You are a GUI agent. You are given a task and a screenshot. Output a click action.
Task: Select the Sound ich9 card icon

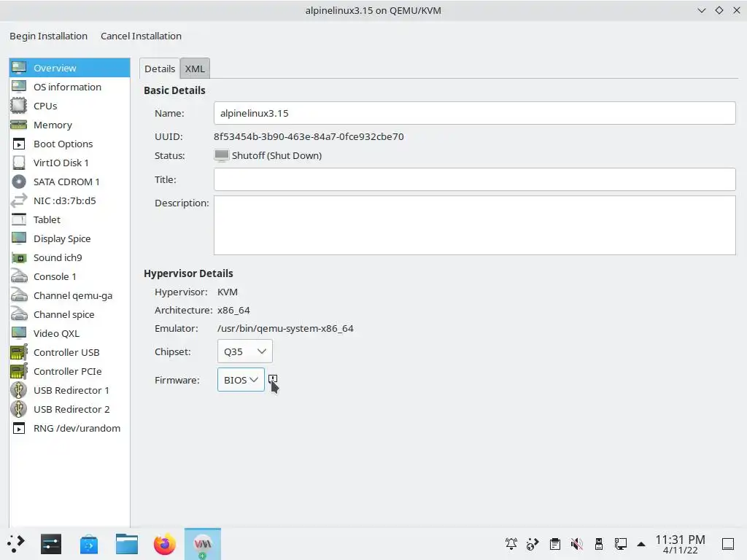pos(19,257)
